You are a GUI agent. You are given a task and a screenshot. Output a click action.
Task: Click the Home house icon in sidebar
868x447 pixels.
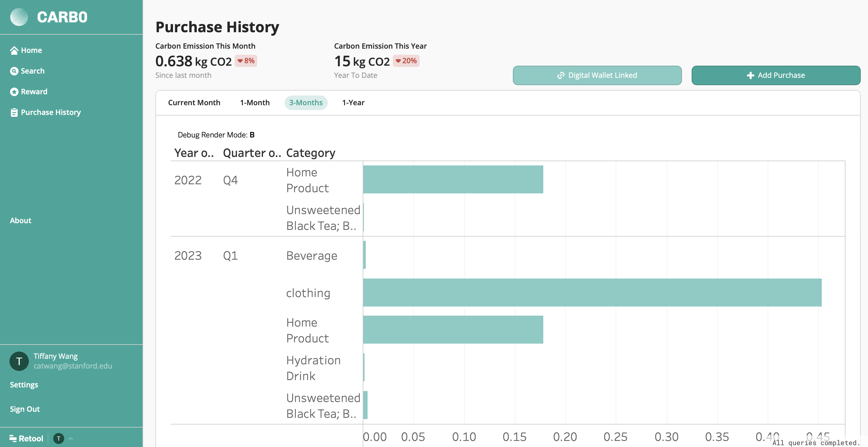pos(14,50)
